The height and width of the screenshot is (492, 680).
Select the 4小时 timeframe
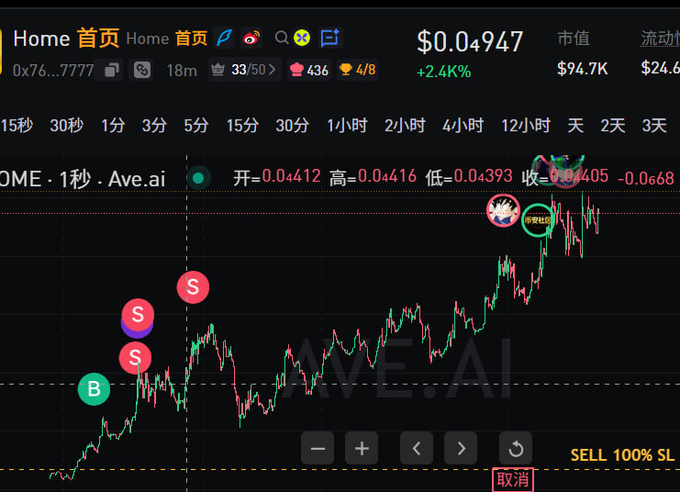point(463,125)
